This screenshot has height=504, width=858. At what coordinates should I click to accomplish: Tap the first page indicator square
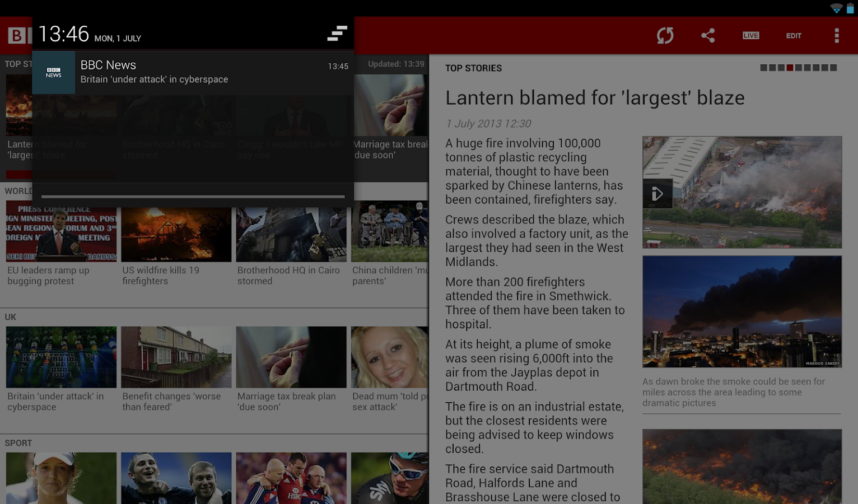(763, 67)
